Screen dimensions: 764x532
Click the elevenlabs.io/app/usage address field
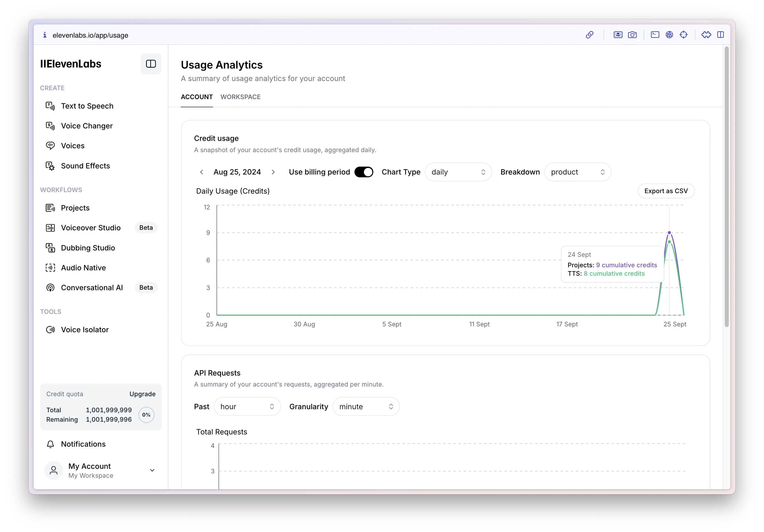click(90, 35)
